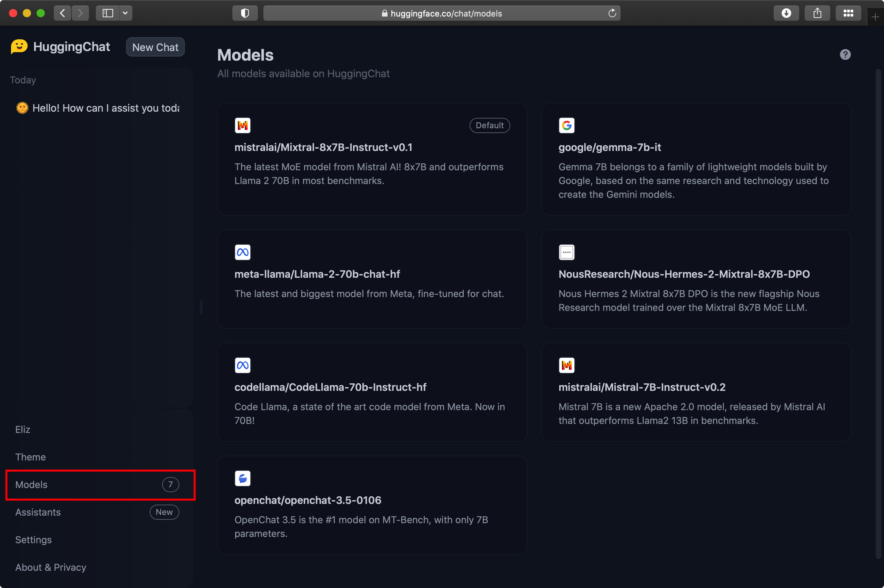This screenshot has width=884, height=588.
Task: Click 'Code Llama, a state of the art' description
Action: click(x=370, y=414)
